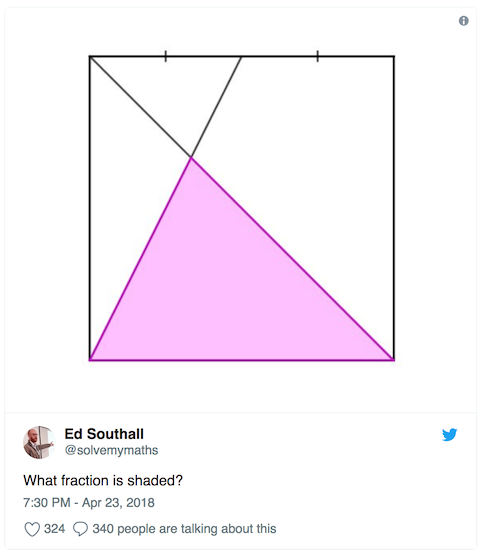482x554 pixels.
Task: Click the reply speech bubble icon
Action: pos(80,529)
